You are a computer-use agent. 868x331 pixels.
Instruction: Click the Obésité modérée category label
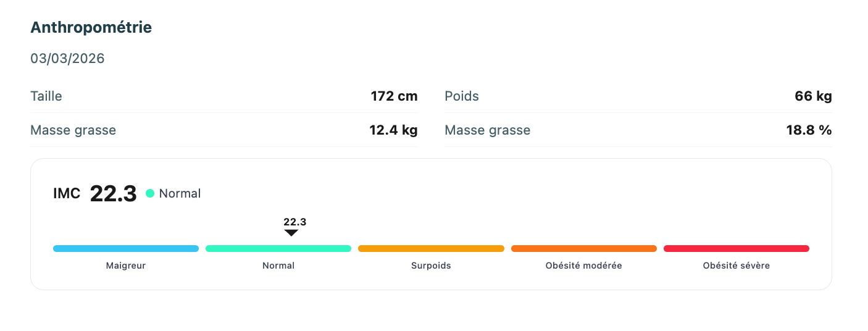[x=584, y=266]
